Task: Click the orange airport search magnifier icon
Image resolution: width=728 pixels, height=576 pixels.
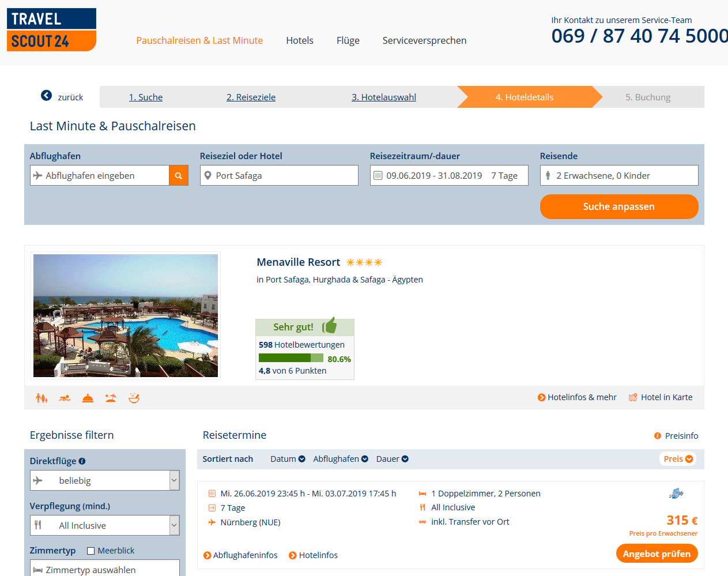Action: [x=179, y=175]
